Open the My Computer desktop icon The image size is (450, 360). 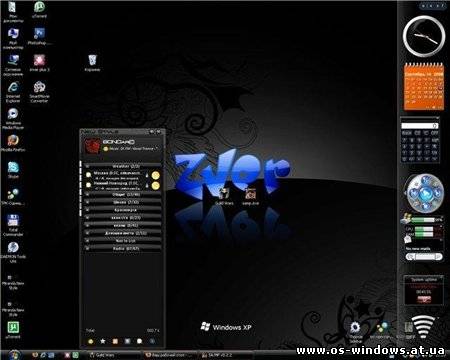[x=13, y=37]
